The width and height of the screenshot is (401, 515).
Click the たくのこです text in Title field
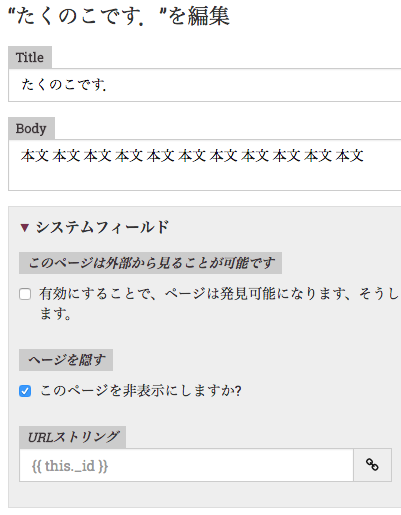coord(64,85)
